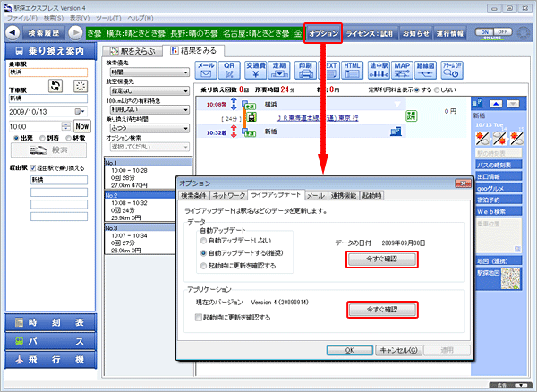Open the 表示(V) menu
This screenshot has height=392, width=537.
[x=80, y=18]
